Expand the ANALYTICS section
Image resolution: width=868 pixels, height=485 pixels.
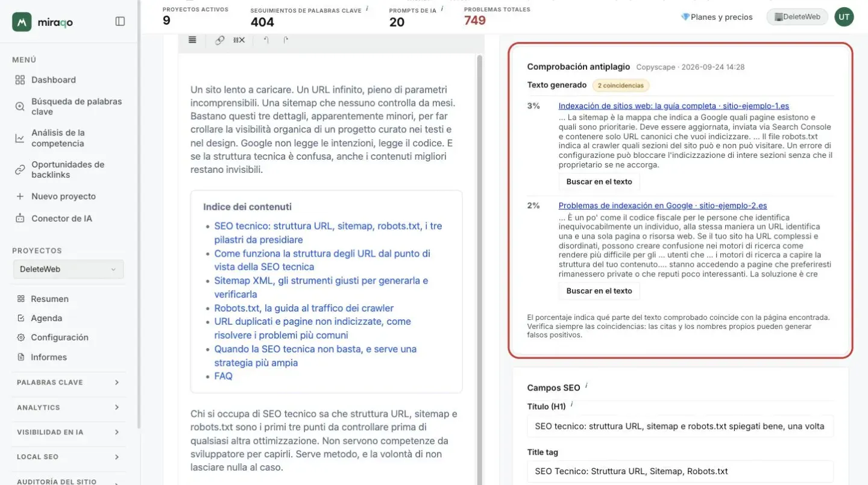pyautogui.click(x=68, y=408)
